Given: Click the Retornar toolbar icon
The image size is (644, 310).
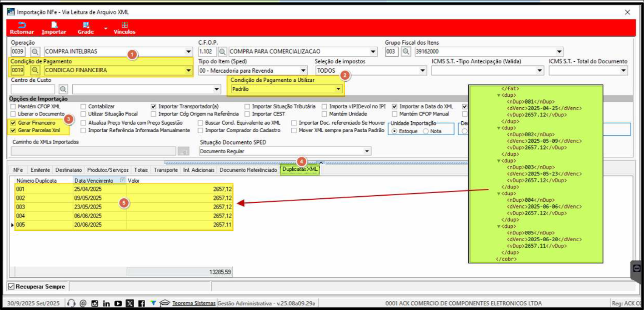Looking at the screenshot, I should (22, 28).
